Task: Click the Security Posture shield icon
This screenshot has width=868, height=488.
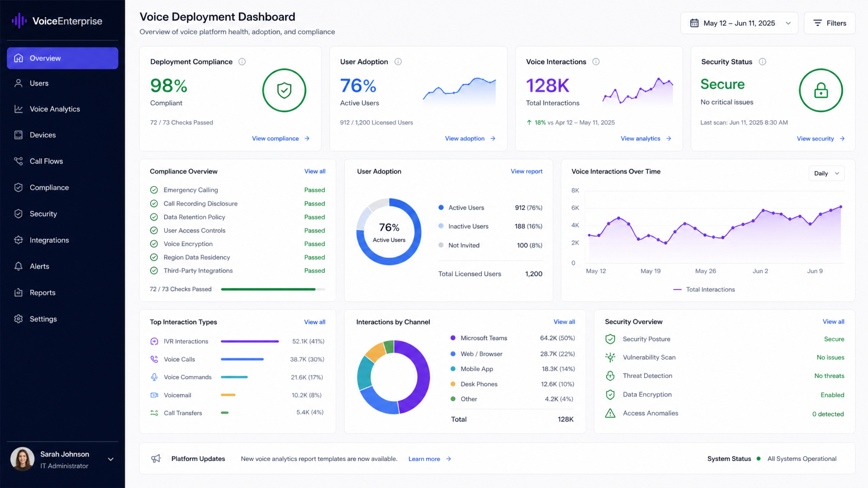Action: point(610,339)
